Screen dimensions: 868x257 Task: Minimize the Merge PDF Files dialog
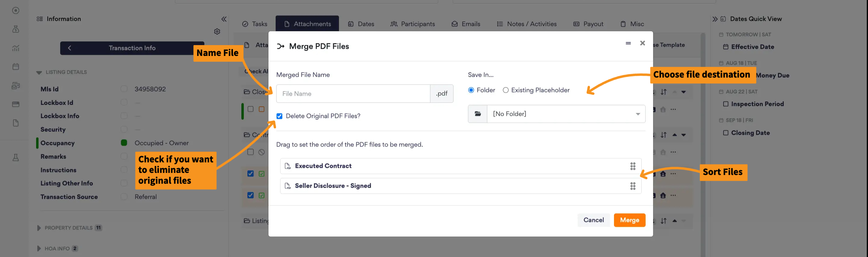pyautogui.click(x=628, y=43)
